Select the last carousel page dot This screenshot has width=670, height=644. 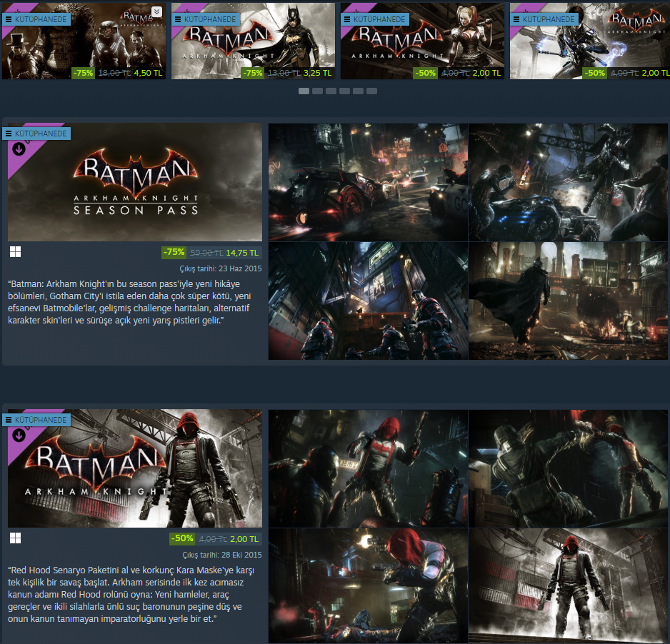point(371,91)
